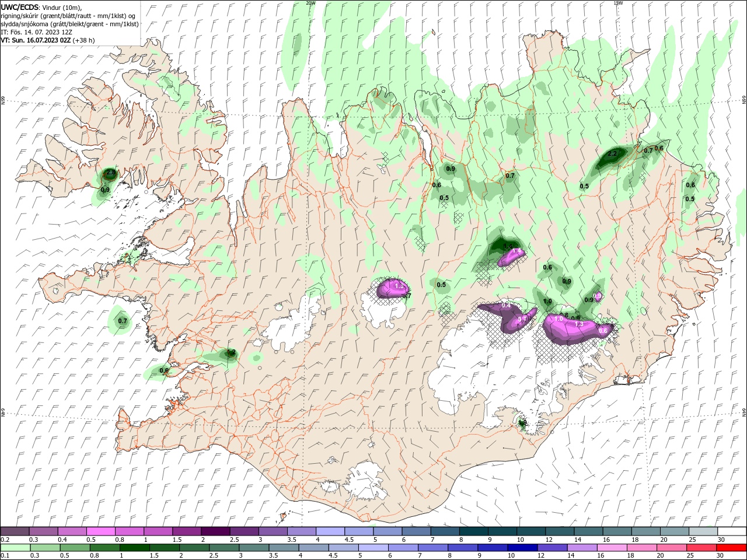This screenshot has width=747, height=560.
Task: Click the dark mauve snow-scale swatch labeled 0.2
Action: [15, 531]
